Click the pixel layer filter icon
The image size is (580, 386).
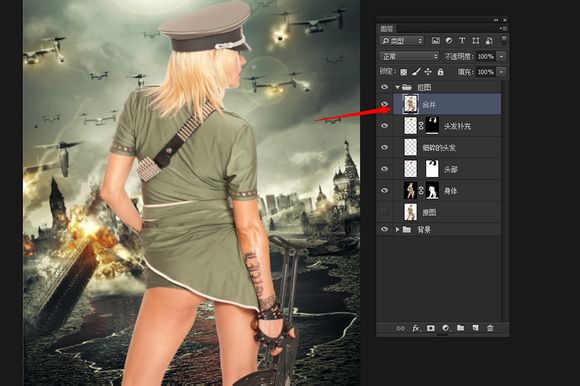(x=436, y=41)
